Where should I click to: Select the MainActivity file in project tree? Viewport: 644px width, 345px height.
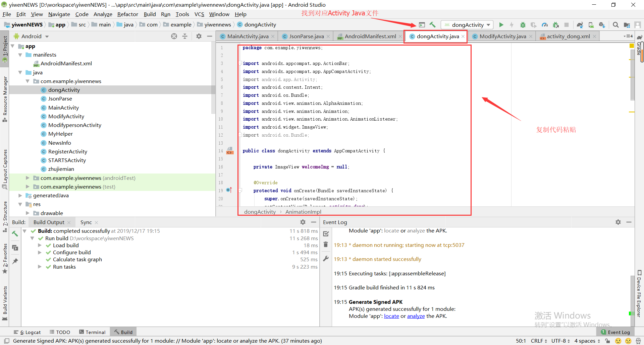click(x=64, y=108)
